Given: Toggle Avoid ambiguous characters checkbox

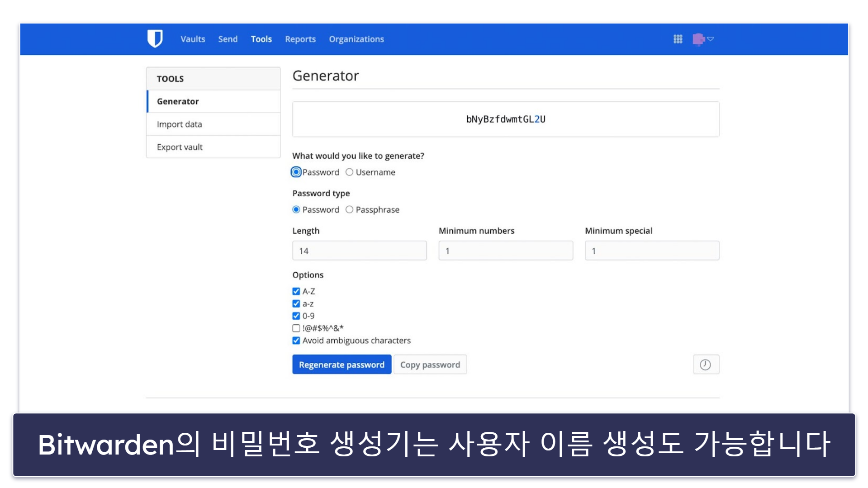Looking at the screenshot, I should tap(296, 341).
